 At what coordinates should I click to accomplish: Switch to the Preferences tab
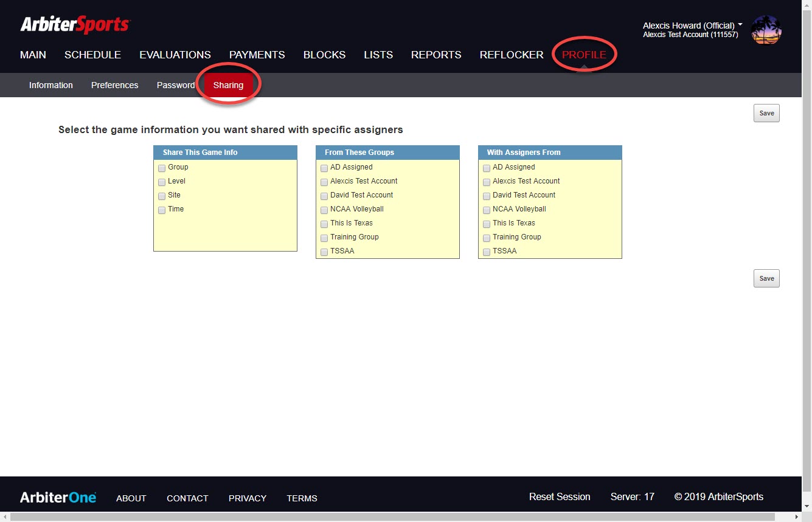point(114,85)
